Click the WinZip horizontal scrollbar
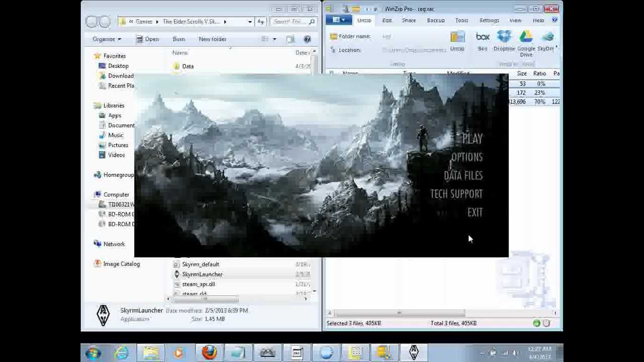 pyautogui.click(x=400, y=313)
